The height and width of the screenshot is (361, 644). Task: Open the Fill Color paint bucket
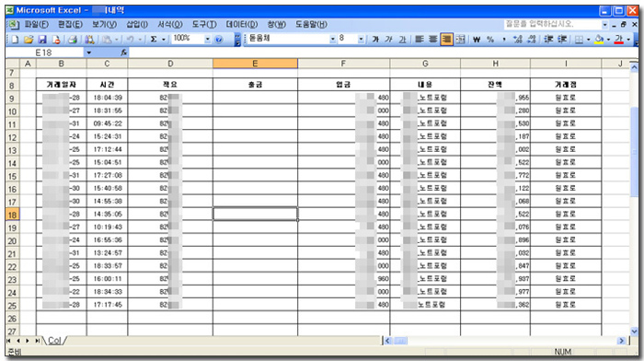[x=599, y=40]
